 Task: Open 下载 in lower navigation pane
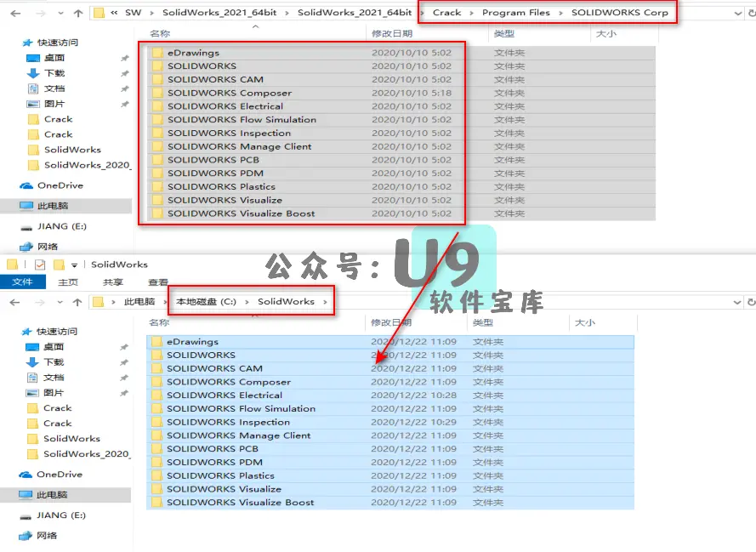(44, 362)
